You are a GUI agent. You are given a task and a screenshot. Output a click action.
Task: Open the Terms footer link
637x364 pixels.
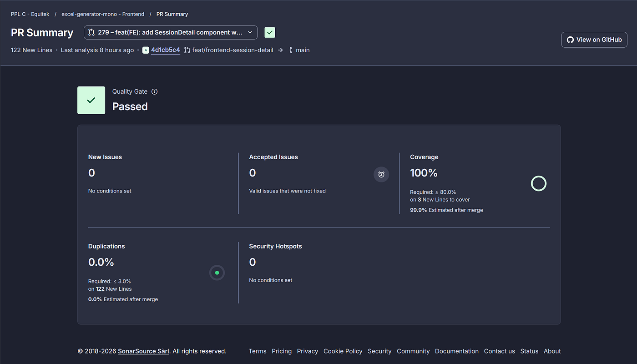(x=258, y=351)
